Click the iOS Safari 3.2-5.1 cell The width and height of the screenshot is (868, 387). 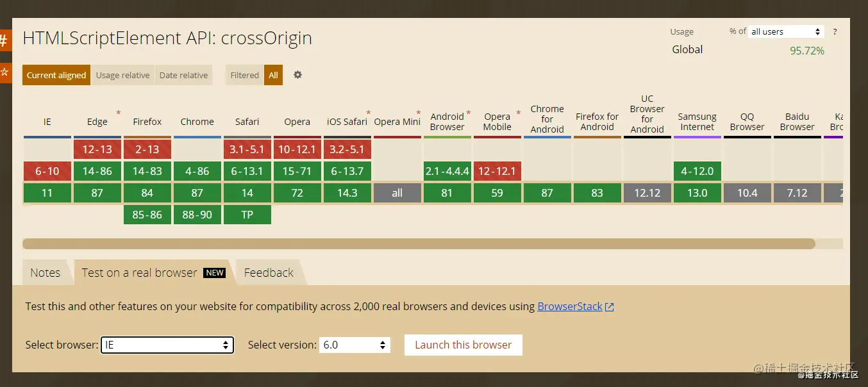(347, 149)
